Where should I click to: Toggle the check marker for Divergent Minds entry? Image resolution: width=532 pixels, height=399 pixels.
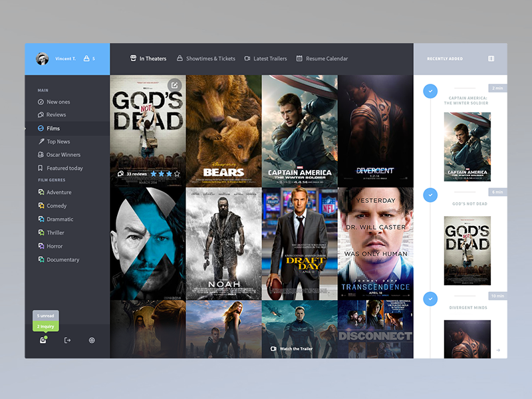point(430,299)
